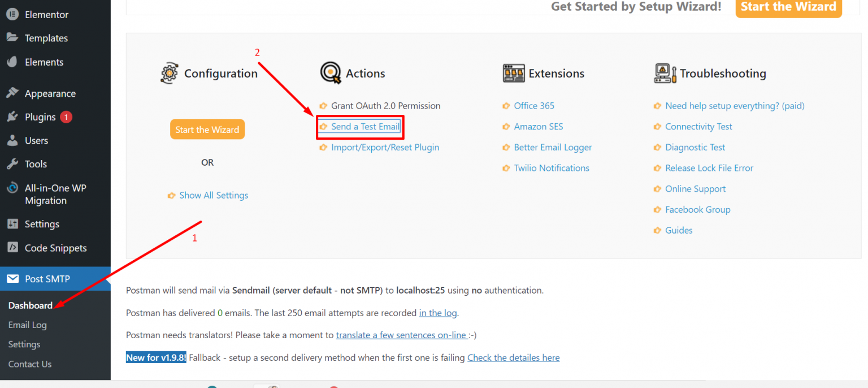
Task: Click the Post SMTP envelope icon
Action: [x=14, y=278]
